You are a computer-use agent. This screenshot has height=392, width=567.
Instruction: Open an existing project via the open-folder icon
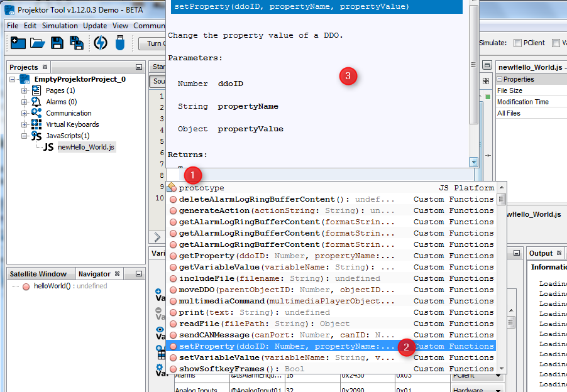pyautogui.click(x=38, y=43)
